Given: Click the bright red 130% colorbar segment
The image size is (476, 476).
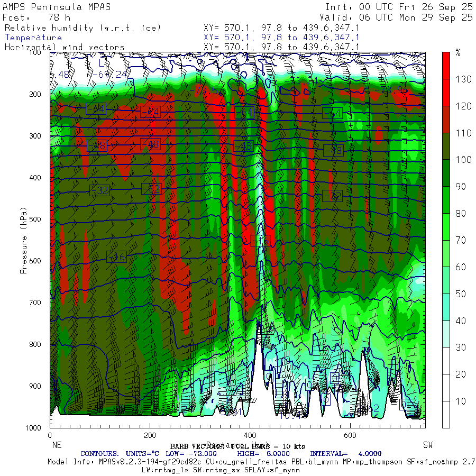Looking at the screenshot, I should (x=446, y=66).
